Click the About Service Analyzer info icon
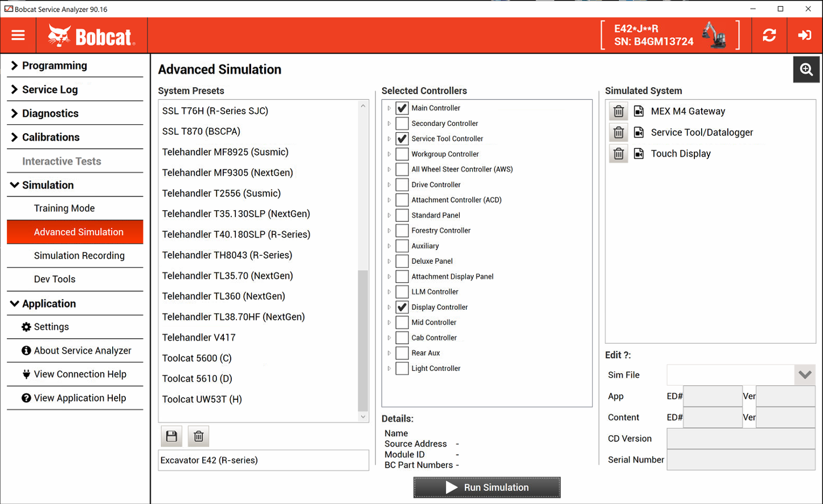This screenshot has height=504, width=823. (x=25, y=350)
